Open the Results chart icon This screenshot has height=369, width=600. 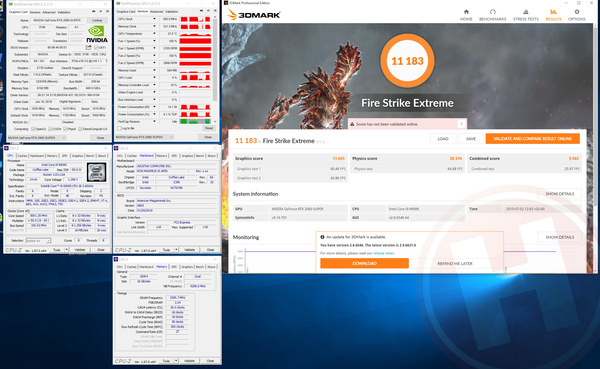coord(553,12)
